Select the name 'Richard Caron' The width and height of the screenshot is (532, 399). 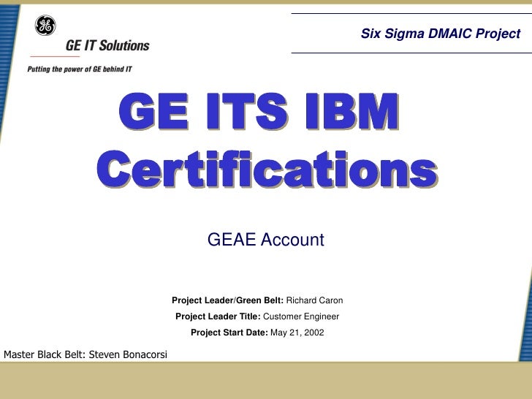(x=314, y=300)
